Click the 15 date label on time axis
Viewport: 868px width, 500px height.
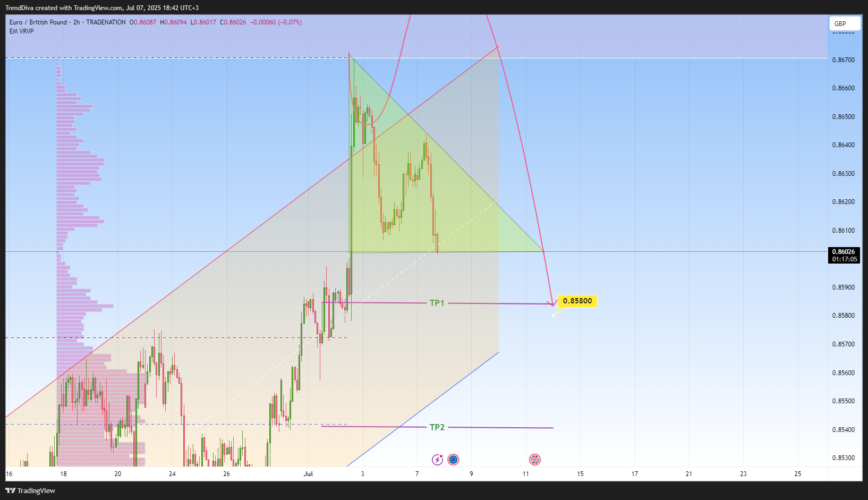(x=580, y=474)
